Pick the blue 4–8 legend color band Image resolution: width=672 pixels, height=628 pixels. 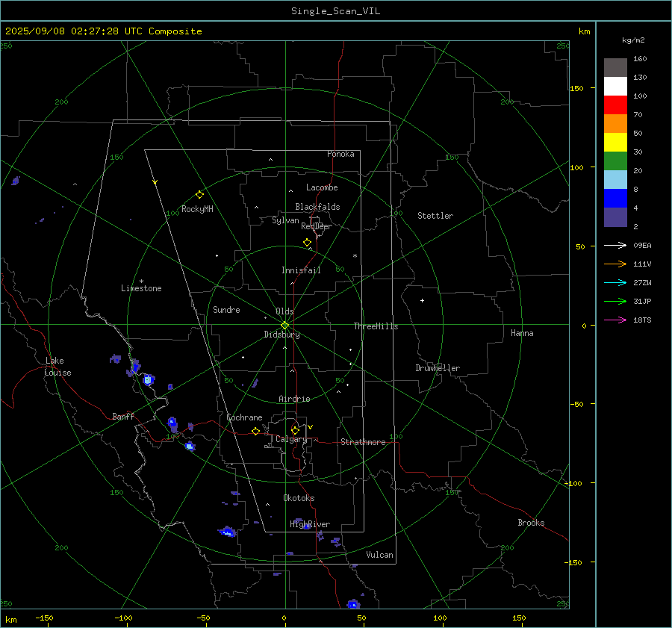coord(615,199)
